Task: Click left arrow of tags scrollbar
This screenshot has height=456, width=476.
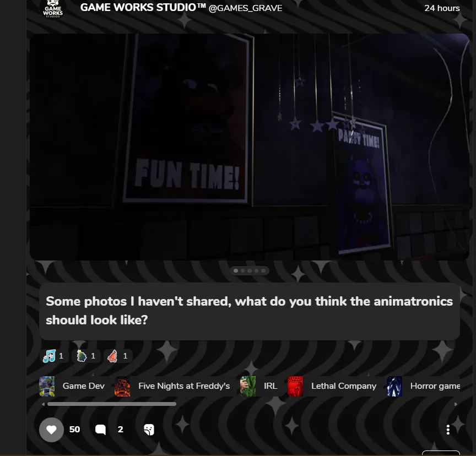Action: [x=43, y=404]
